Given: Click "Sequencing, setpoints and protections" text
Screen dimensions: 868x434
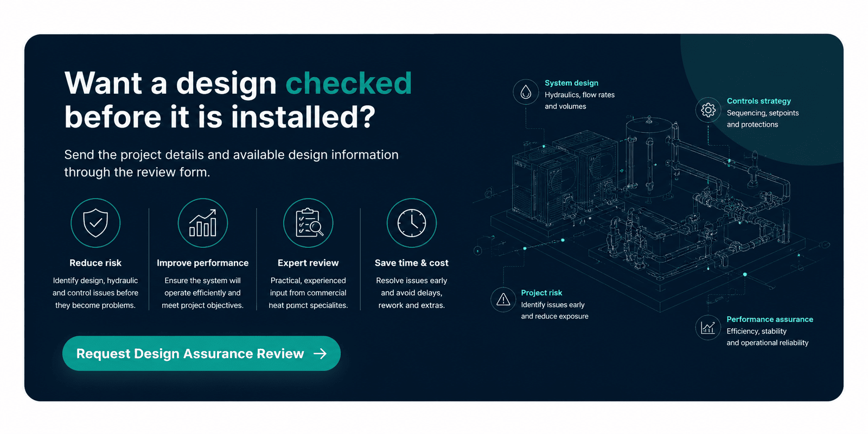Looking at the screenshot, I should point(763,119).
